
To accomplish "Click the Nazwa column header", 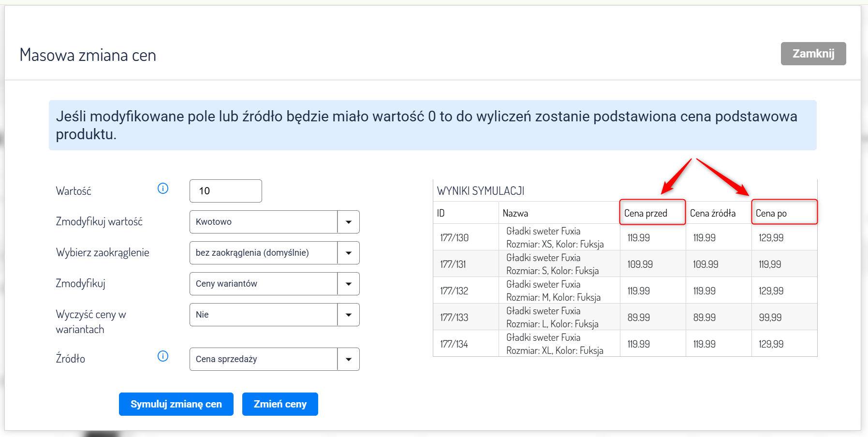I will (x=515, y=213).
